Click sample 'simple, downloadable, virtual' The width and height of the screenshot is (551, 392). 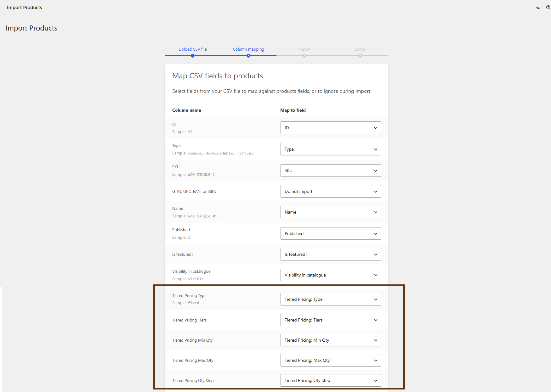pos(220,153)
